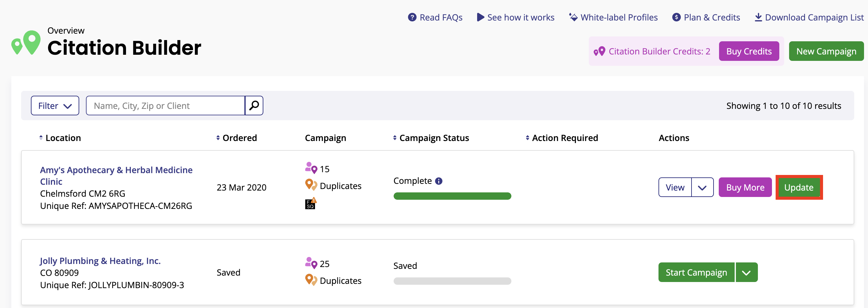Open Plan & Credits in top menu
This screenshot has width=868, height=308.
(x=711, y=17)
